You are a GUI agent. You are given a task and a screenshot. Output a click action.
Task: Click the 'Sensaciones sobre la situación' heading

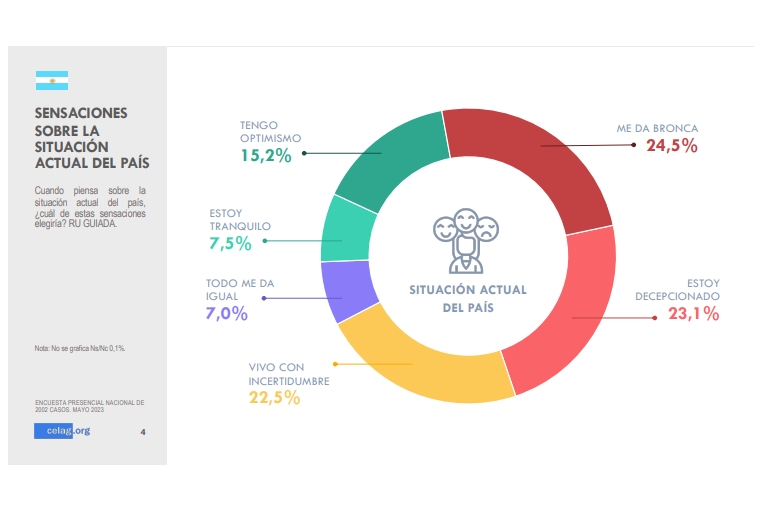pyautogui.click(x=81, y=138)
